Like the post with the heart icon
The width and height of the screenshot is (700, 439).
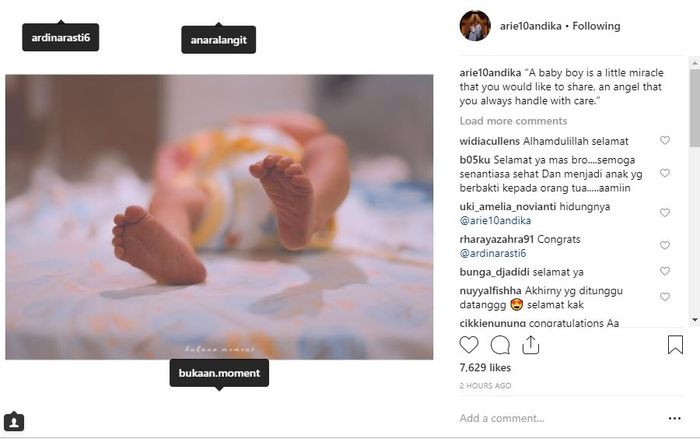click(469, 345)
